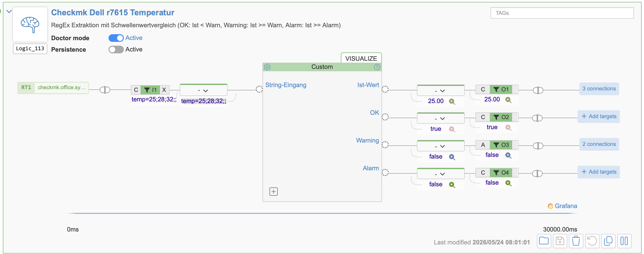Click the O4 output filter
Viewport: 644px width, 254px height.
click(501, 172)
